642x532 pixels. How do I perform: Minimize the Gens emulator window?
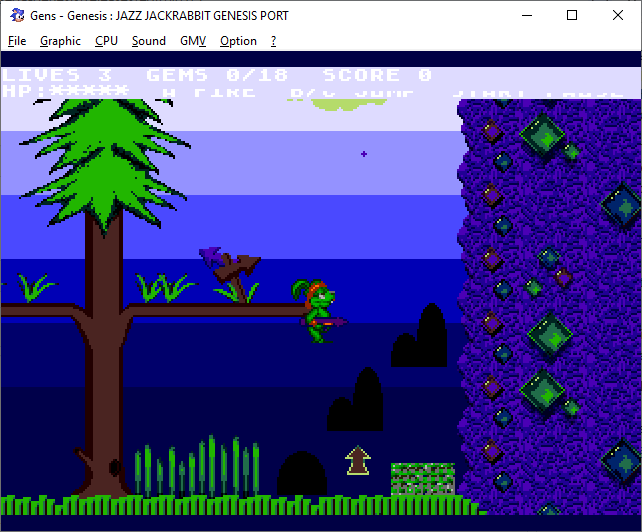point(527,15)
